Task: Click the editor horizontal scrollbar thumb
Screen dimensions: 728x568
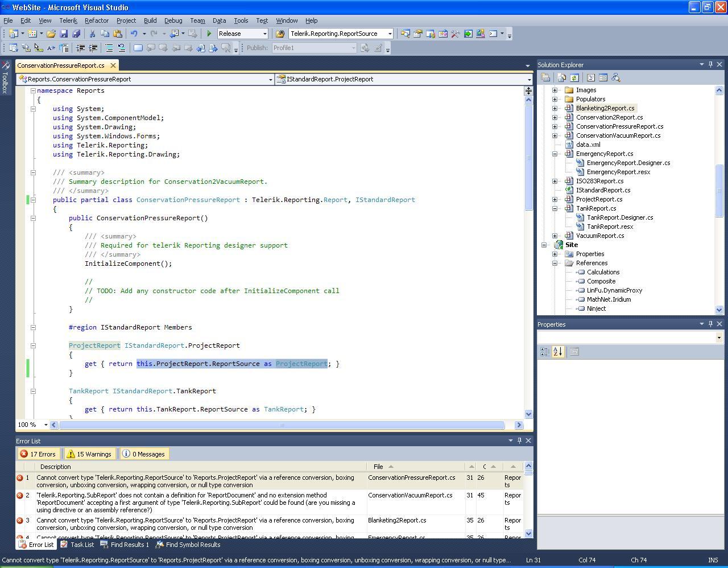Action: (282, 425)
